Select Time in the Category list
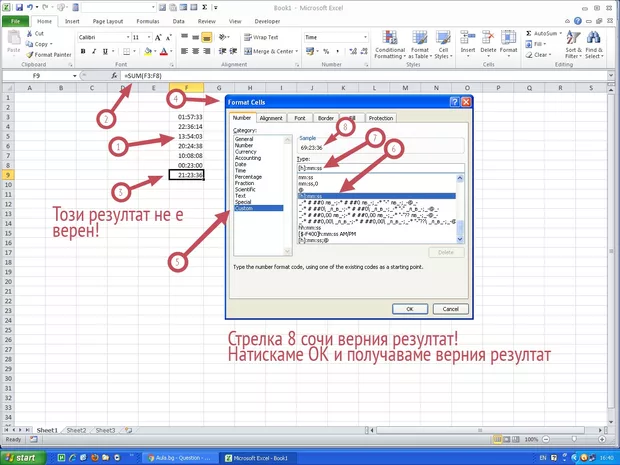 click(x=239, y=171)
